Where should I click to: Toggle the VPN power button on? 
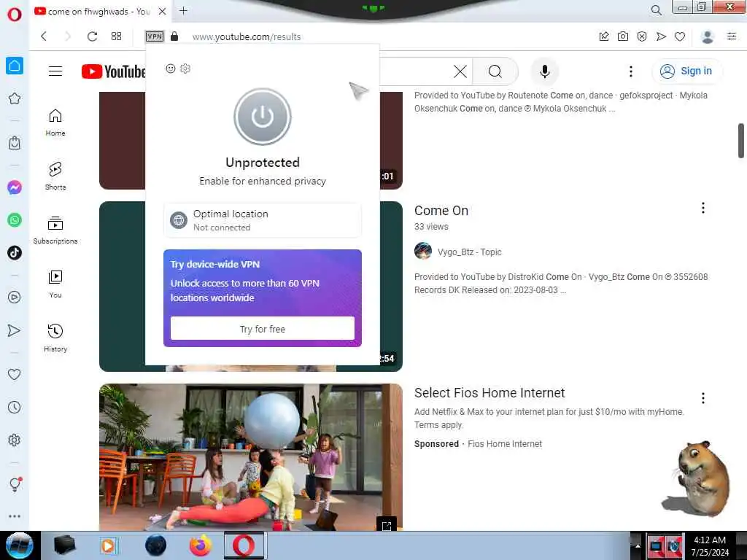click(263, 117)
